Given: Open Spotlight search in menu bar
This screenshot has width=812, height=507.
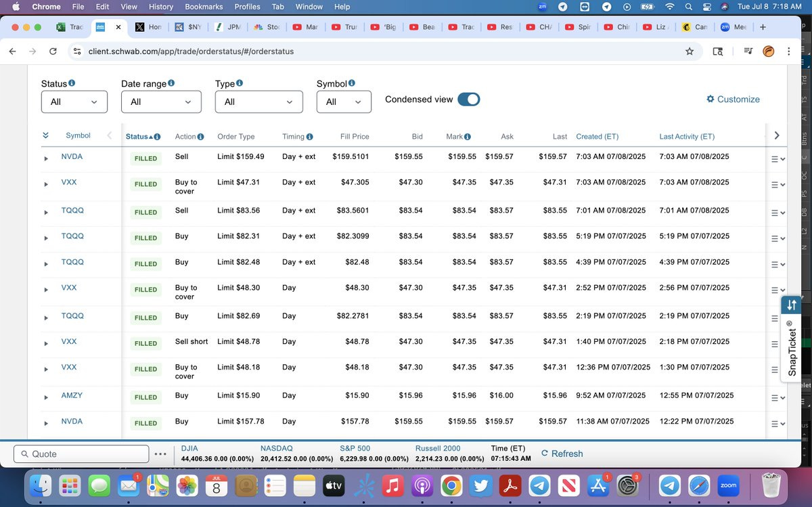Looking at the screenshot, I should 688,7.
